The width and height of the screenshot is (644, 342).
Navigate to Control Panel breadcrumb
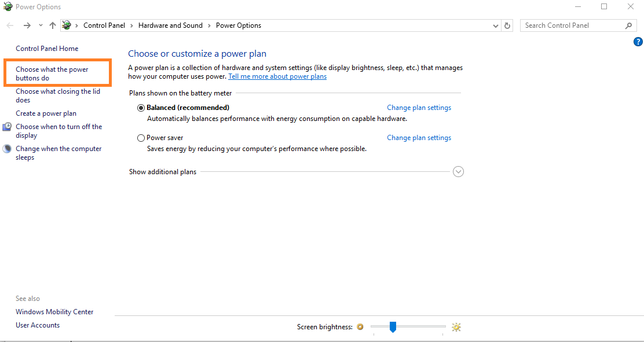[104, 25]
